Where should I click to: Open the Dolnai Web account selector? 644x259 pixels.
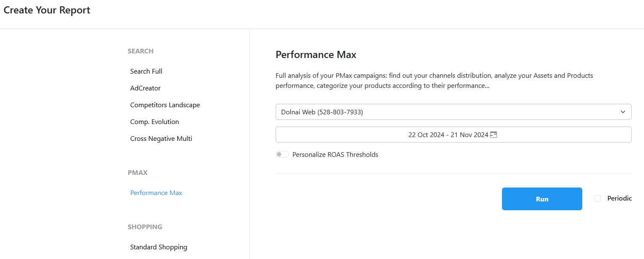(x=453, y=112)
